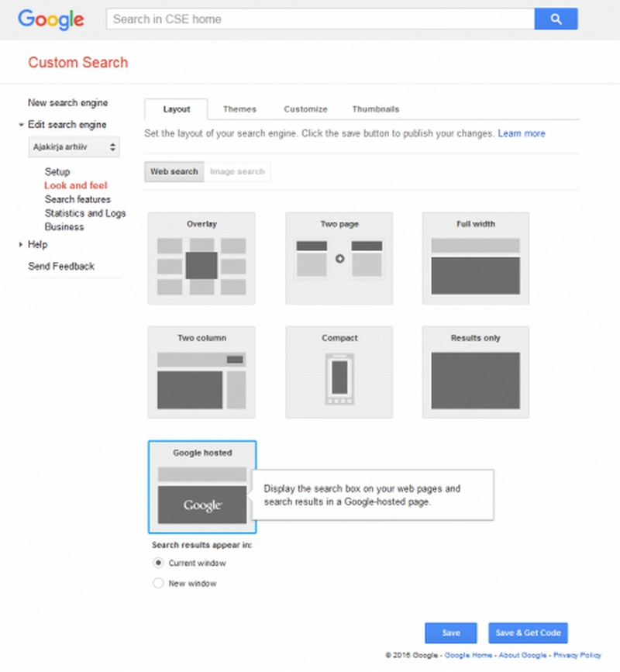620x672 pixels.
Task: Click Send Feedback in sidebar
Action: (x=61, y=266)
